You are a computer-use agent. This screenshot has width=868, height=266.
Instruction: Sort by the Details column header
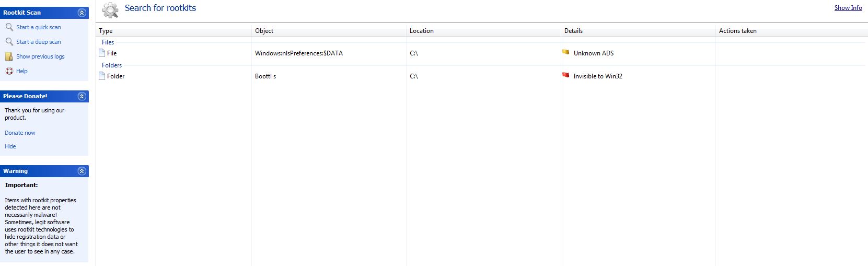[638, 31]
